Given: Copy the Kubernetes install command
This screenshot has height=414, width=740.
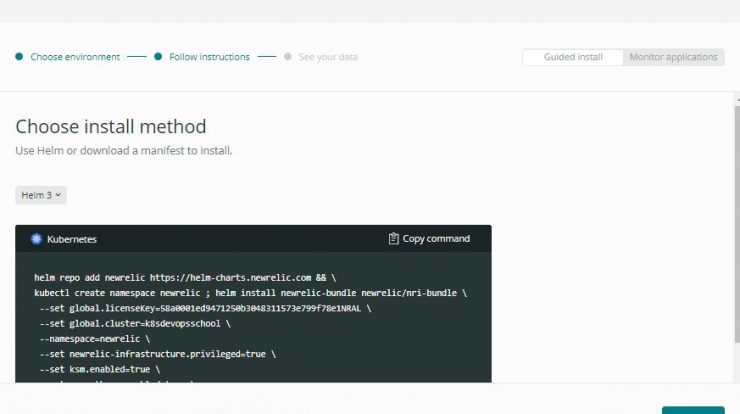Looking at the screenshot, I should [x=429, y=238].
